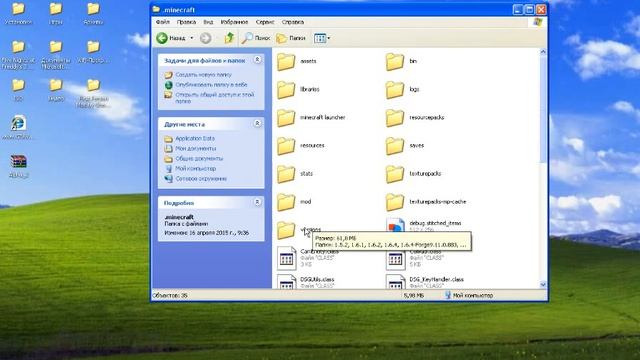The height and width of the screenshot is (360, 640).
Task: Click the Поиск search toolbar button
Action: (x=256, y=38)
